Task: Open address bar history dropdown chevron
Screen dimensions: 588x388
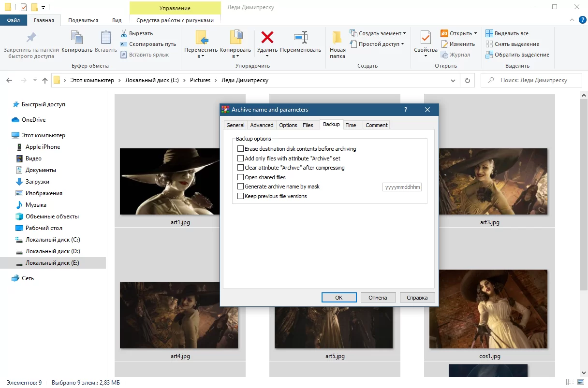Action: tap(453, 80)
